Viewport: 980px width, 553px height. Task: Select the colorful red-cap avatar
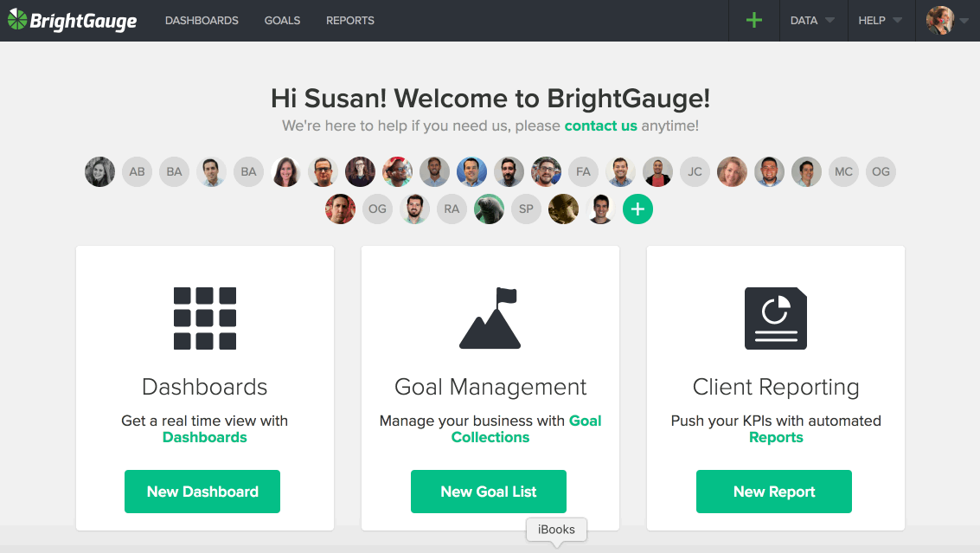pos(398,171)
